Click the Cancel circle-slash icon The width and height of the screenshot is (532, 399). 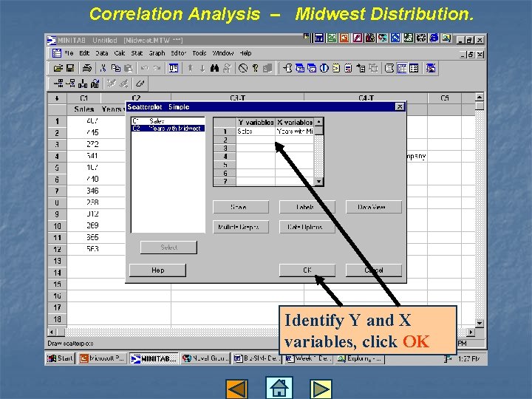(x=243, y=68)
